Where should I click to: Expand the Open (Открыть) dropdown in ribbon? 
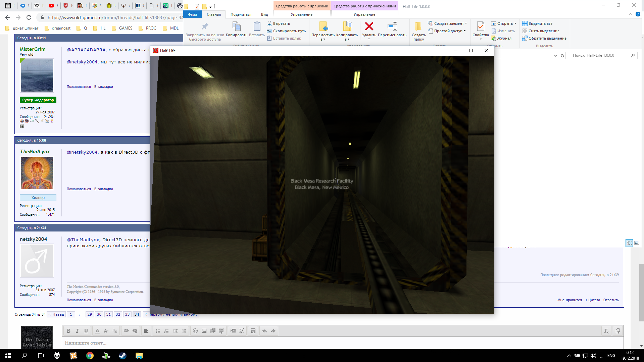(x=515, y=23)
